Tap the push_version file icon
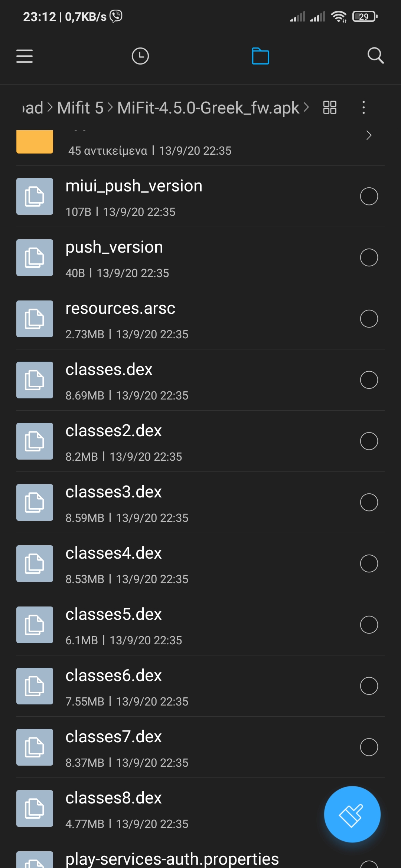The image size is (401, 868). (x=35, y=257)
